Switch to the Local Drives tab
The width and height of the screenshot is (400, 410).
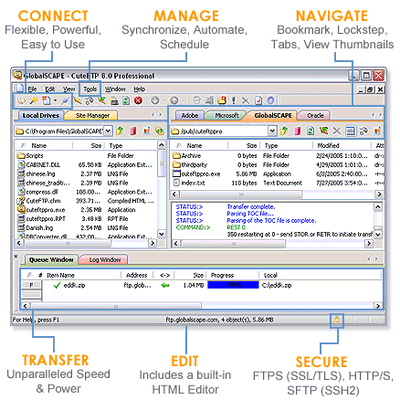[40, 115]
